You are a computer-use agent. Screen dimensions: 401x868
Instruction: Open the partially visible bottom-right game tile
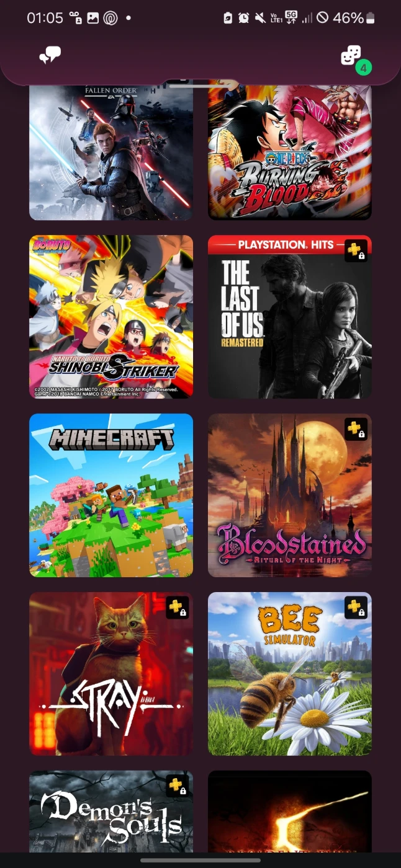[290, 812]
